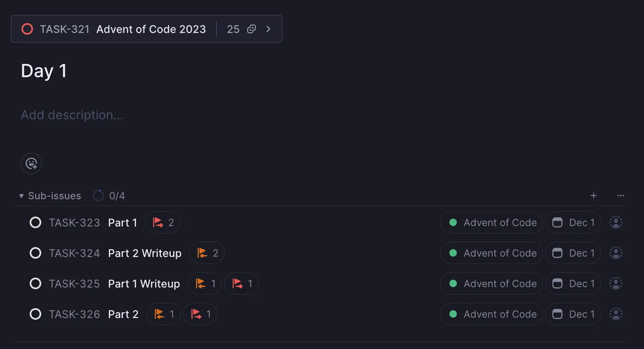Open the sub-issues three-dot options menu

(620, 196)
